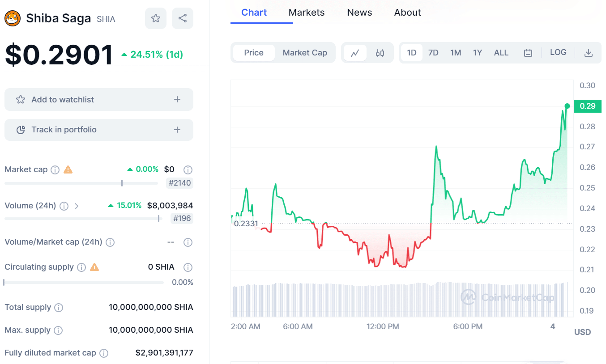606x364 pixels.
Task: Switch to line chart view
Action: coord(355,53)
